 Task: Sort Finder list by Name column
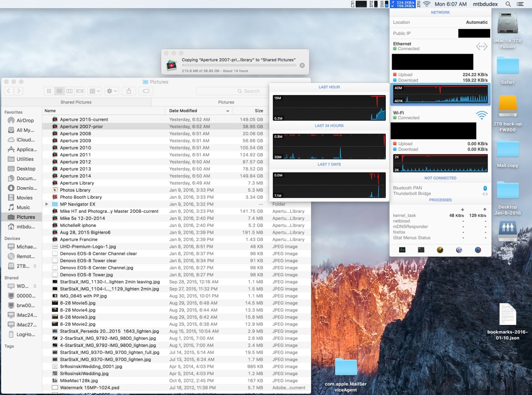click(x=104, y=111)
